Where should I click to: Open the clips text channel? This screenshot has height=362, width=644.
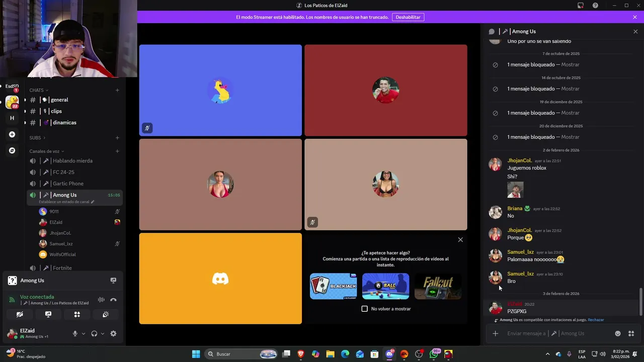point(74,111)
